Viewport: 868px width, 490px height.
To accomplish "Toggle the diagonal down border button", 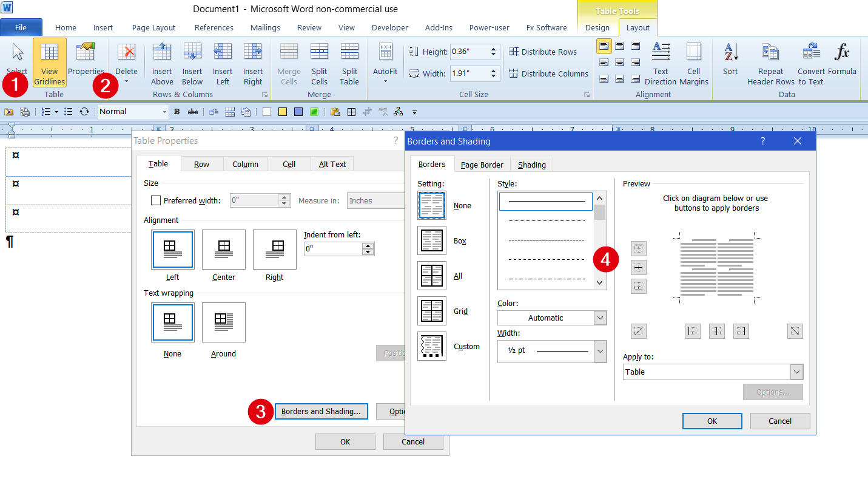I will click(795, 331).
